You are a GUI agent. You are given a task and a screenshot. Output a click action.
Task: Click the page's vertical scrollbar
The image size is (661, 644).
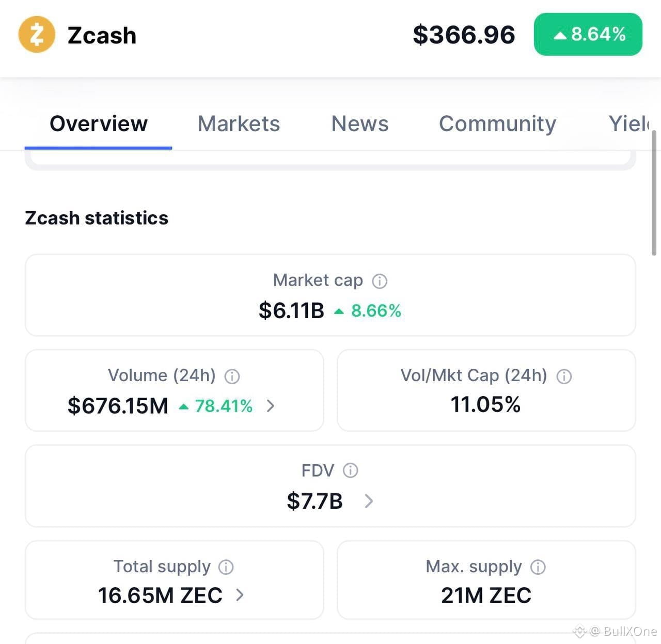pyautogui.click(x=654, y=193)
